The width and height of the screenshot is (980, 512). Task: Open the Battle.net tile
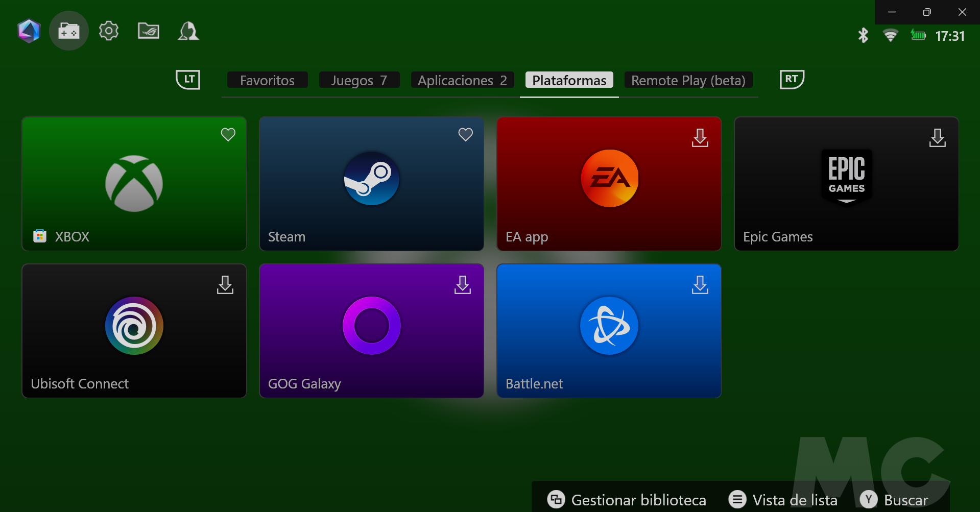point(609,331)
